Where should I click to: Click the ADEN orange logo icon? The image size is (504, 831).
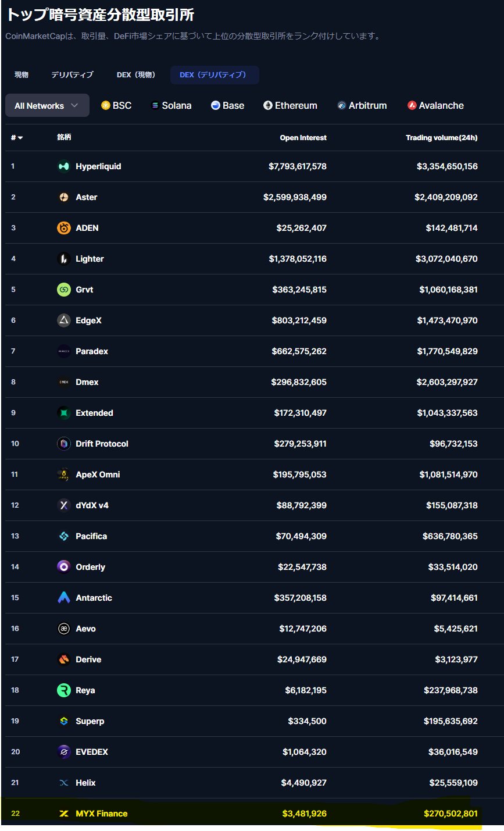click(x=64, y=228)
